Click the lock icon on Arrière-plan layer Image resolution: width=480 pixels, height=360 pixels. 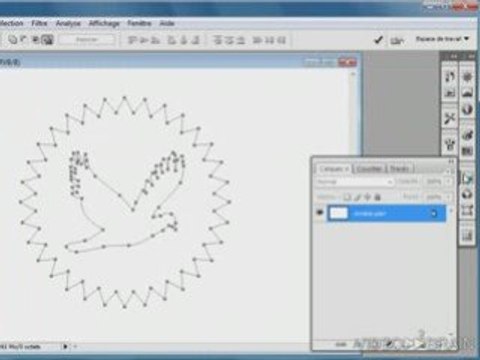pos(434,213)
